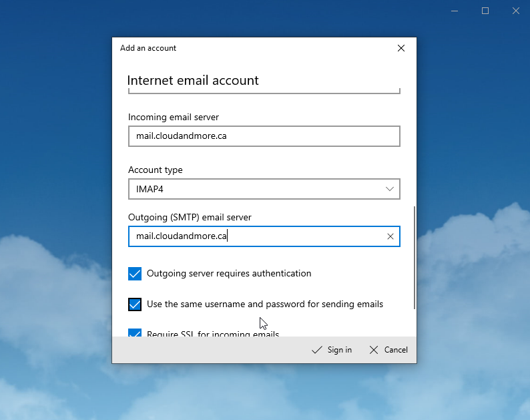Click the Sign in button

click(x=332, y=350)
